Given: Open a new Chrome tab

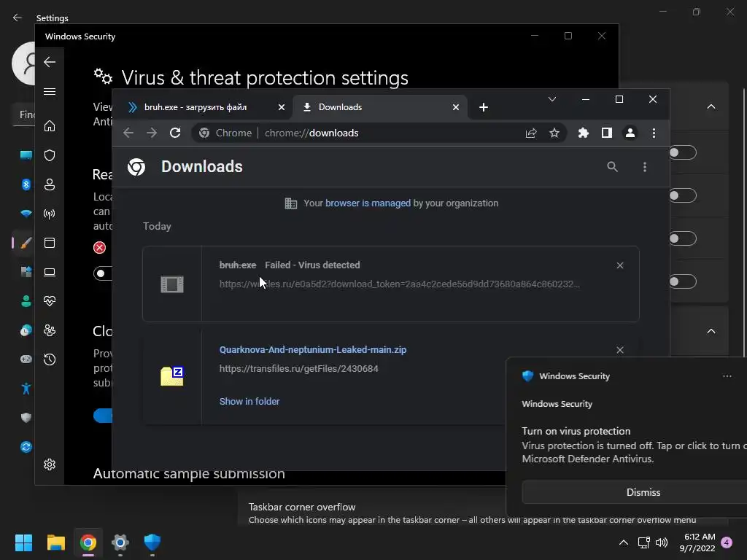Looking at the screenshot, I should click(484, 107).
